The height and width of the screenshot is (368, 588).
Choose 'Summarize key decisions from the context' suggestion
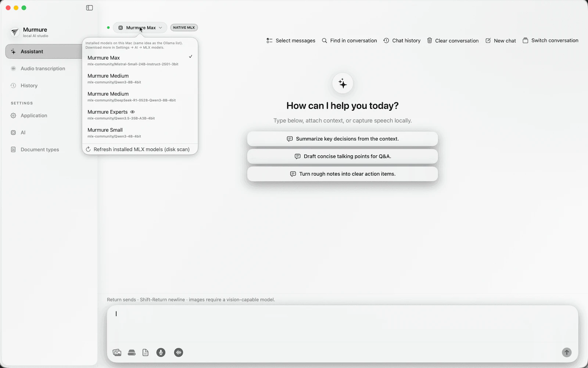pos(343,139)
